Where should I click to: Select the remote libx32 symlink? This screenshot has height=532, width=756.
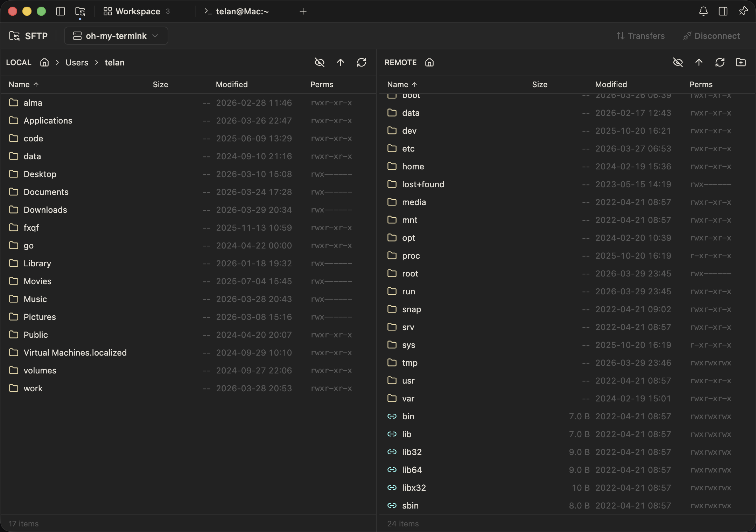pos(567,488)
